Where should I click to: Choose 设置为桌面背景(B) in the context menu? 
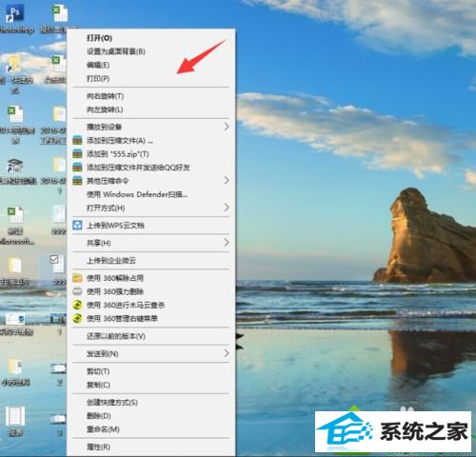pyautogui.click(x=116, y=51)
